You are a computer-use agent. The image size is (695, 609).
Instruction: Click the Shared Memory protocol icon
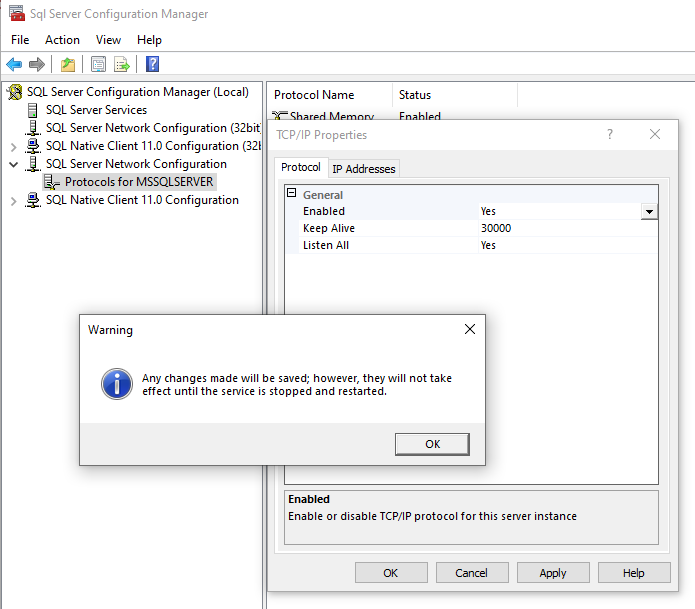279,116
